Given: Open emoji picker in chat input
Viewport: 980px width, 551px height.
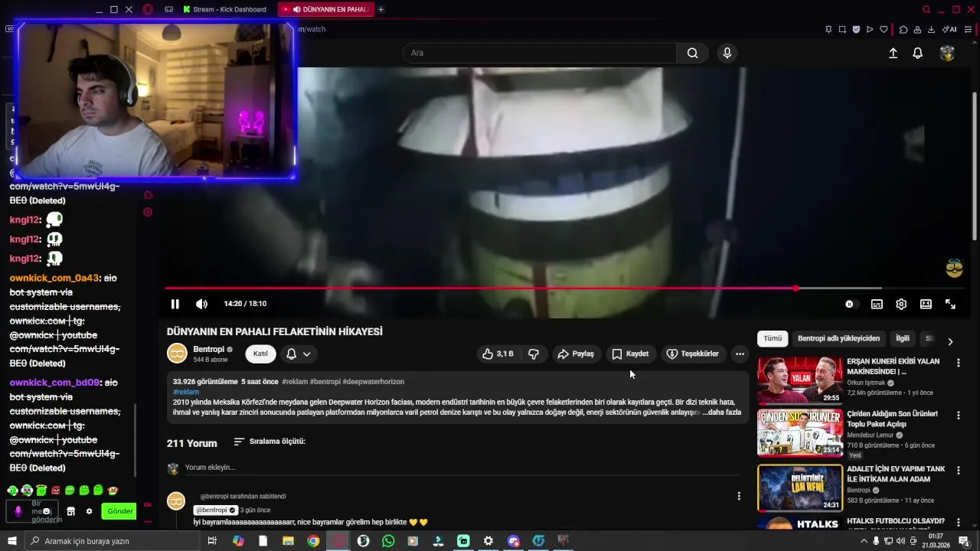Looking at the screenshot, I should pyautogui.click(x=47, y=511).
